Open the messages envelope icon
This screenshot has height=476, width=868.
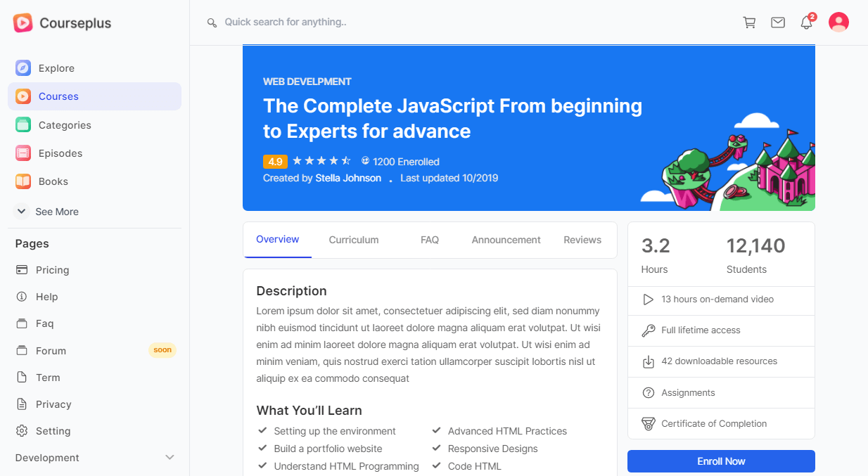coord(778,22)
